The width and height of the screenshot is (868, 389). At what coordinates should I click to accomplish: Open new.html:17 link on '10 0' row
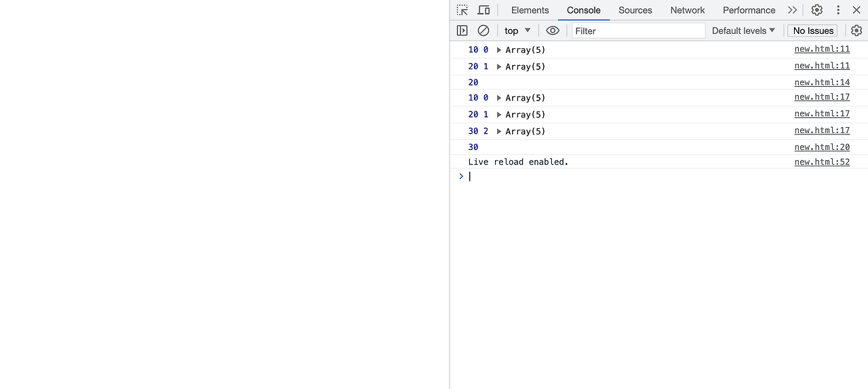pos(822,97)
